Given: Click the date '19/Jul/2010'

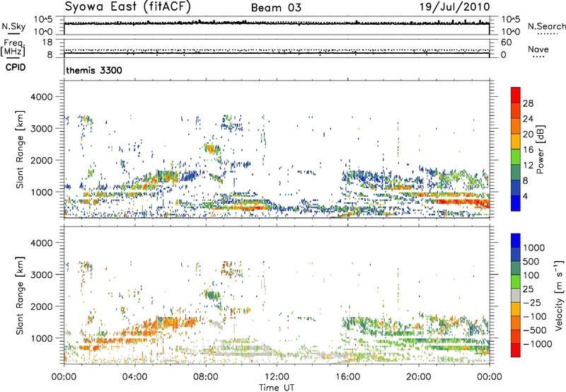Looking at the screenshot, I should [x=454, y=7].
